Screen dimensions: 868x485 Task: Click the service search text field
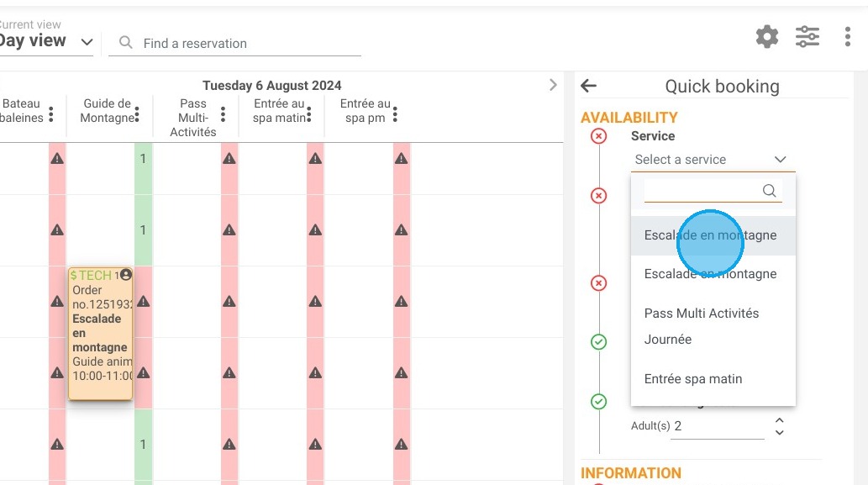703,191
